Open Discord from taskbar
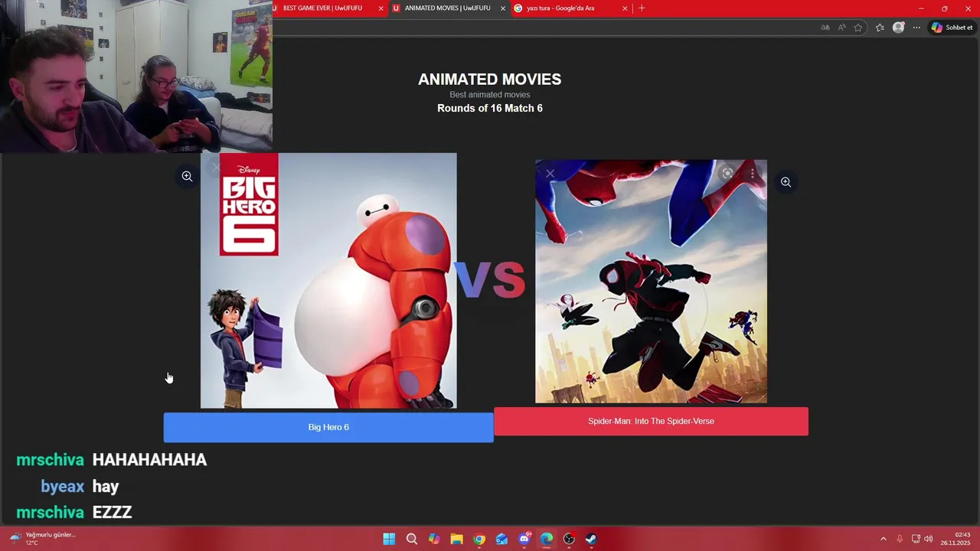This screenshot has width=980, height=551. (524, 539)
